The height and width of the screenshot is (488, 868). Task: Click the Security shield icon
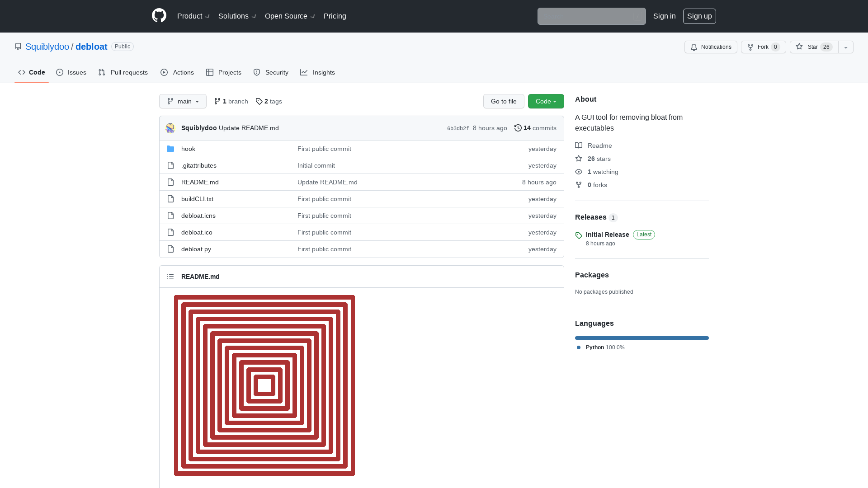coord(256,72)
